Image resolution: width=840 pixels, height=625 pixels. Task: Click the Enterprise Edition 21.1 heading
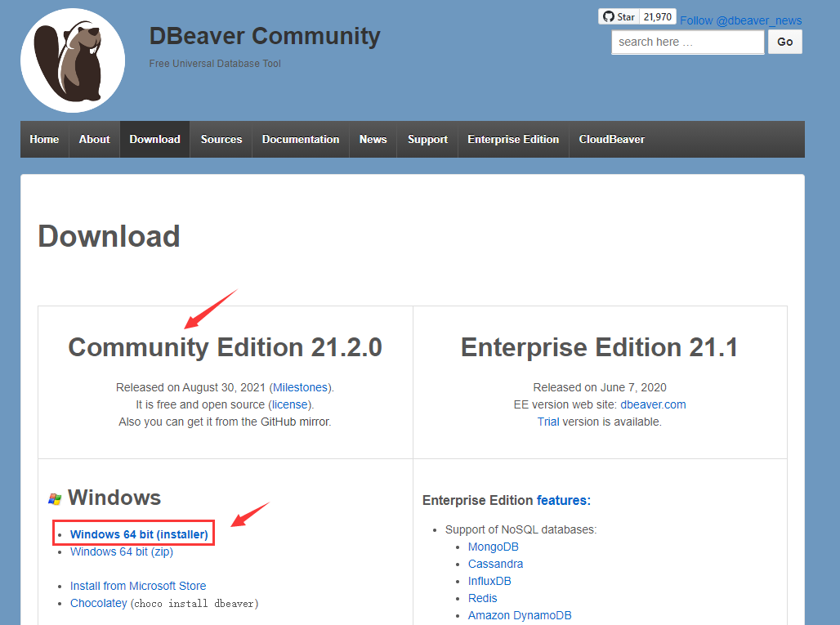(x=600, y=347)
